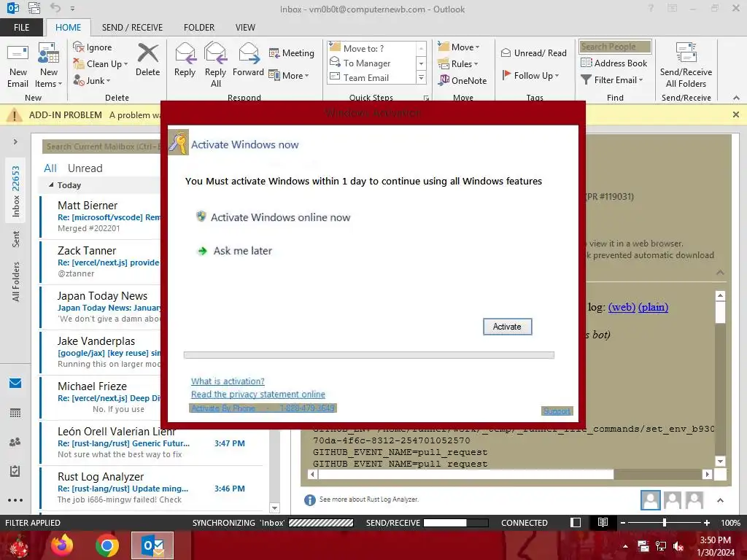Reply to the selected email
The image size is (747, 560).
[x=185, y=60]
